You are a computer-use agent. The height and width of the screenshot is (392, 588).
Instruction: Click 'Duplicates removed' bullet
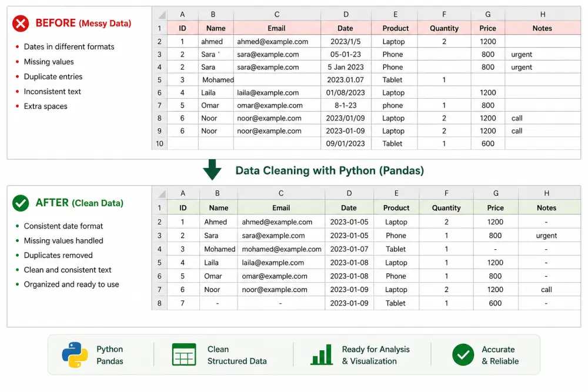click(x=58, y=255)
